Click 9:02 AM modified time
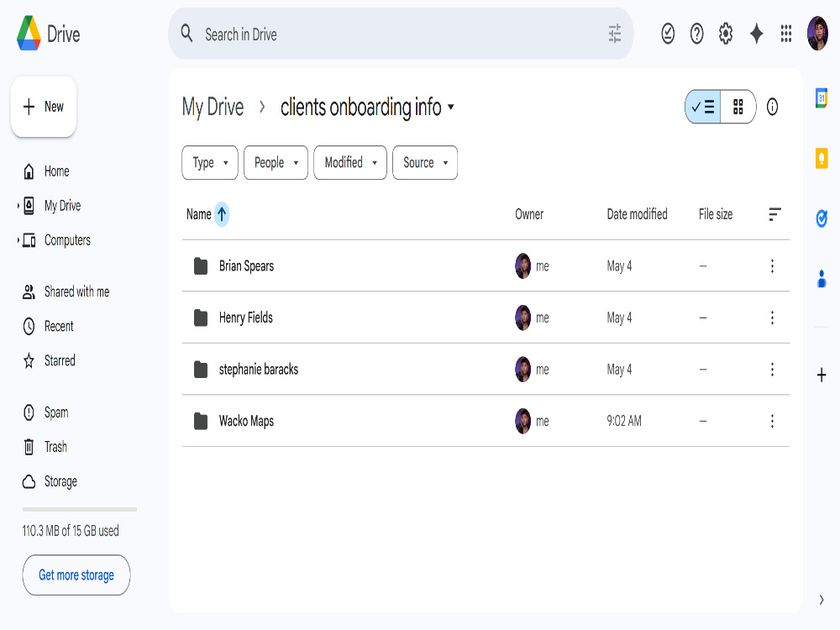The image size is (840, 630). point(623,421)
